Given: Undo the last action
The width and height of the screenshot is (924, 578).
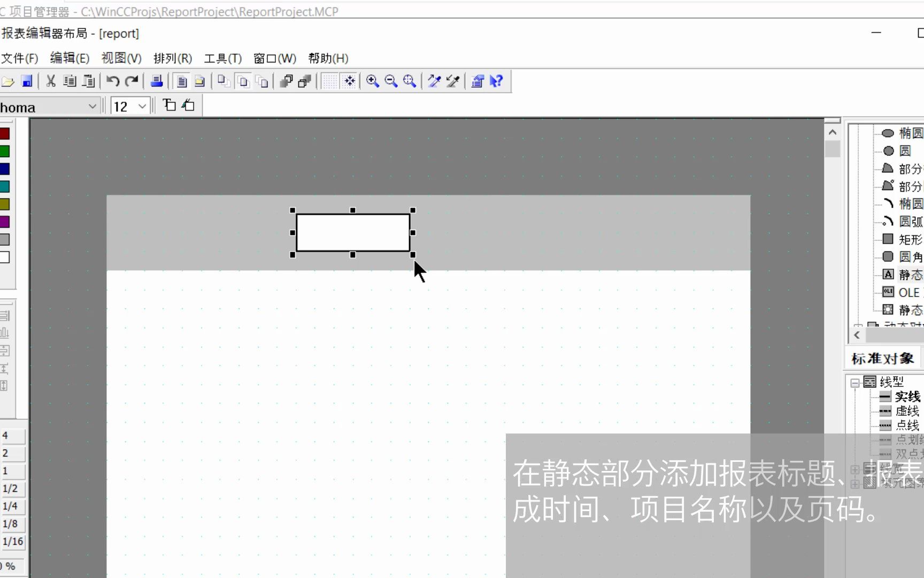Looking at the screenshot, I should tap(113, 81).
